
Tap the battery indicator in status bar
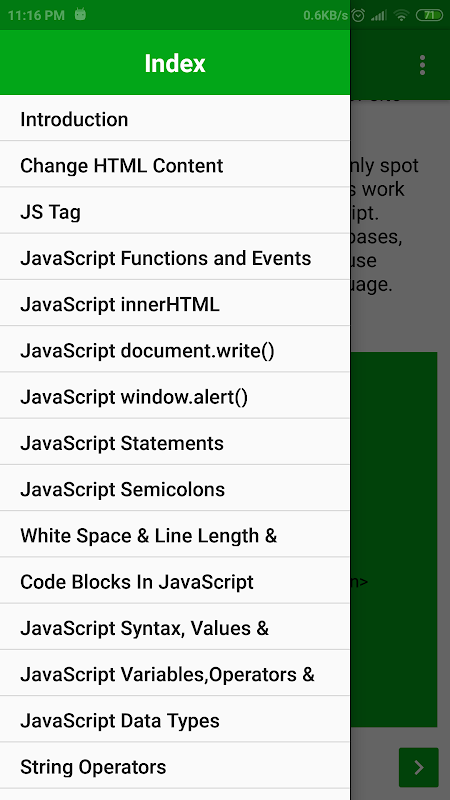(429, 15)
